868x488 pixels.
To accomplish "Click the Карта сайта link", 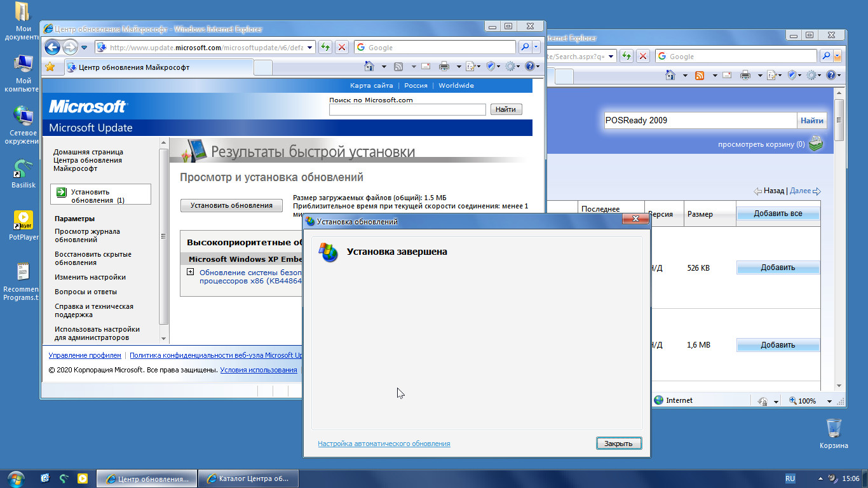I will [x=371, y=85].
